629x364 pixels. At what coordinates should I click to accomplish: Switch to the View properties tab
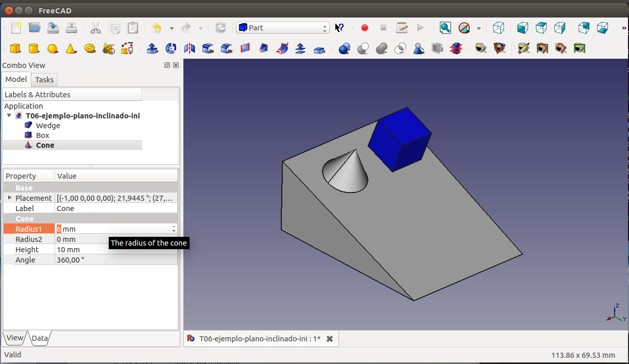click(x=14, y=338)
